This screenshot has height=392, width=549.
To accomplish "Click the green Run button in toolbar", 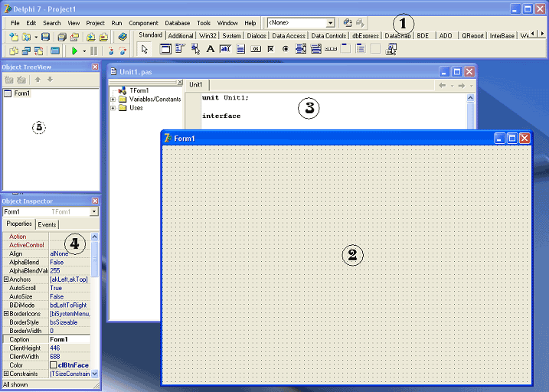I will point(74,51).
